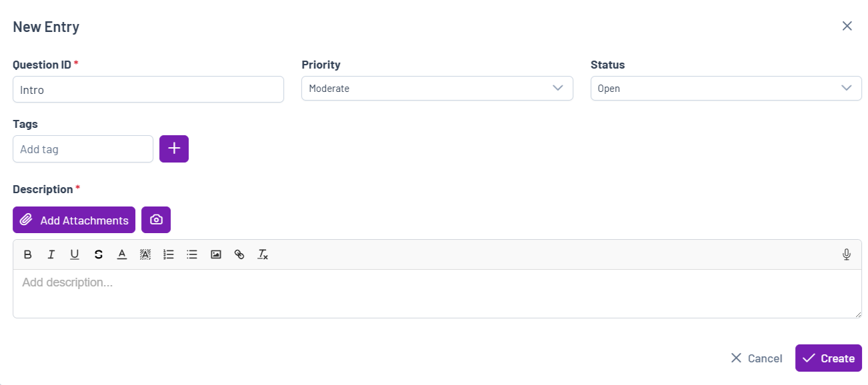The height and width of the screenshot is (385, 868).
Task: Toggle italic text formatting
Action: click(x=51, y=254)
